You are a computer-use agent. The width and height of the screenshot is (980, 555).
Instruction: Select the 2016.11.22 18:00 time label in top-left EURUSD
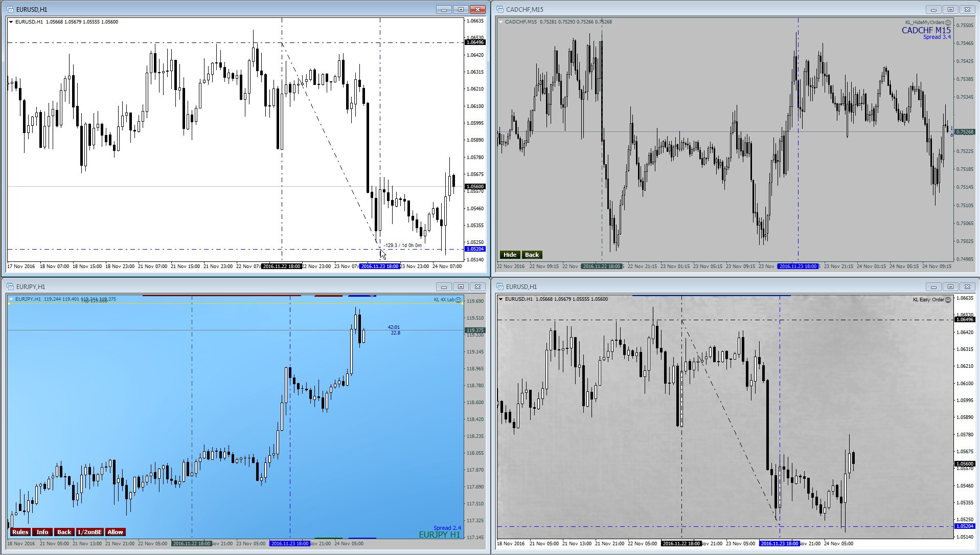282,267
